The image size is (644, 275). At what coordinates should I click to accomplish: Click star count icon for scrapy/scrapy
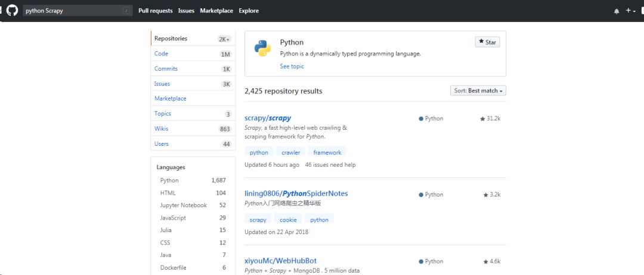(482, 119)
